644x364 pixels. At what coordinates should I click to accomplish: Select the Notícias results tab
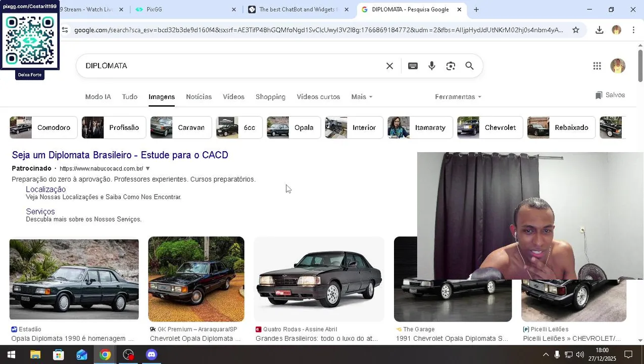199,97
